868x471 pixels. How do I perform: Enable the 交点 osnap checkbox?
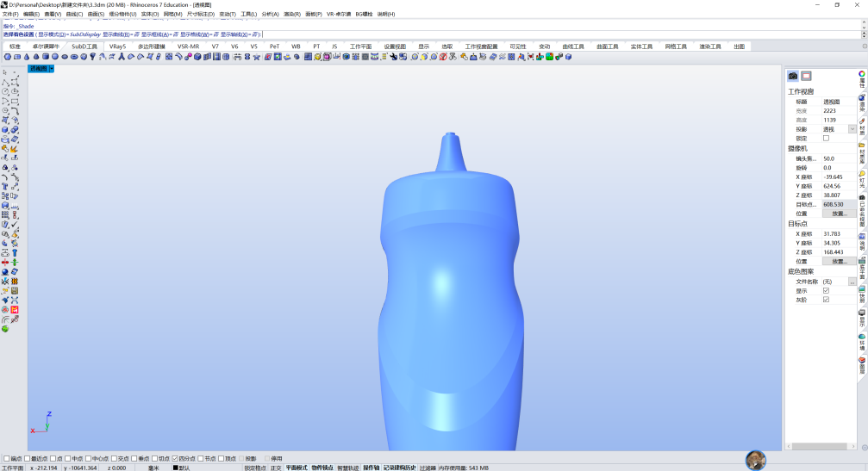click(114, 458)
